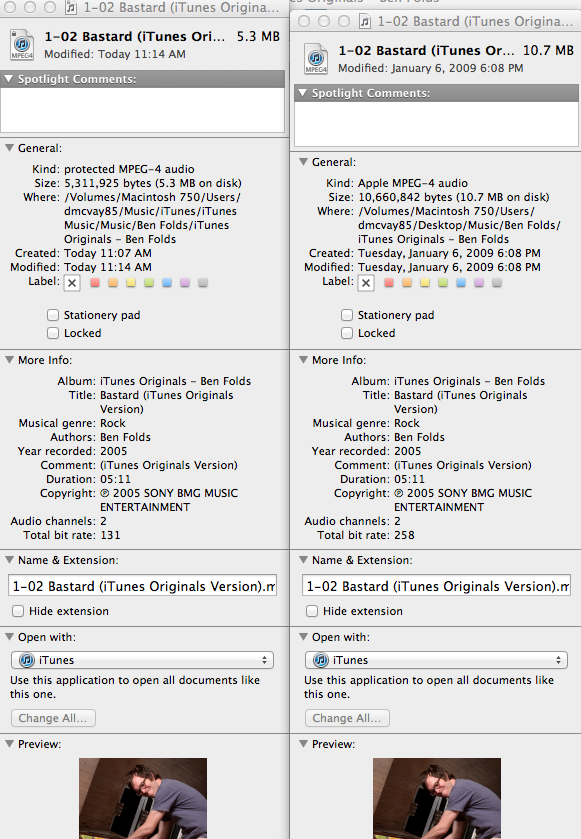Apply purple label in right window
Screen dimensions: 581x839
tap(479, 283)
